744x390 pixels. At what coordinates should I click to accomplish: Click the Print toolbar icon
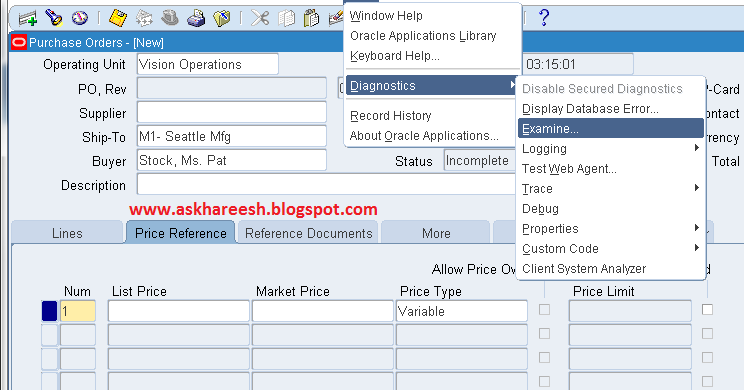pos(195,19)
